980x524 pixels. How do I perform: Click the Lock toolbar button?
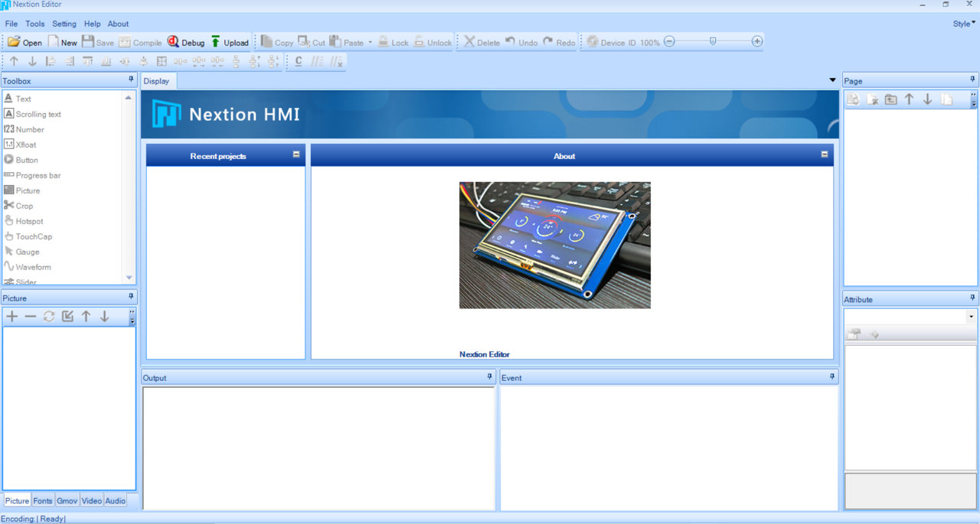393,42
